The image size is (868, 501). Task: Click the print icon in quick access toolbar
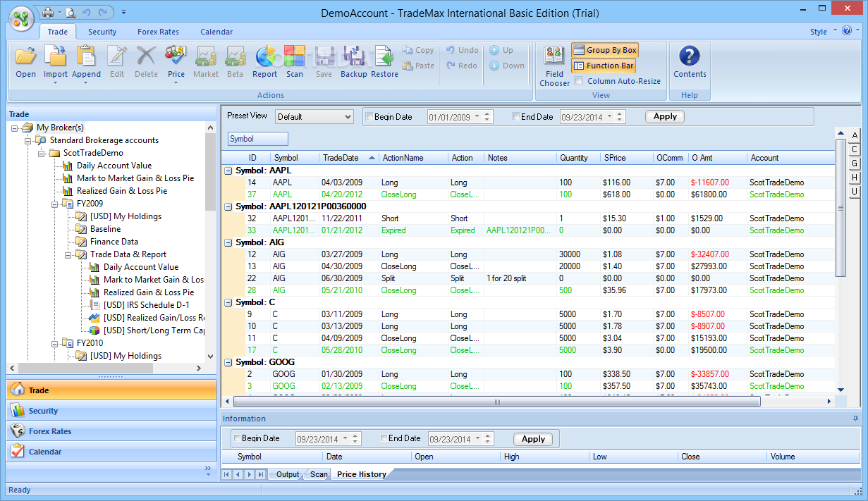pos(47,12)
